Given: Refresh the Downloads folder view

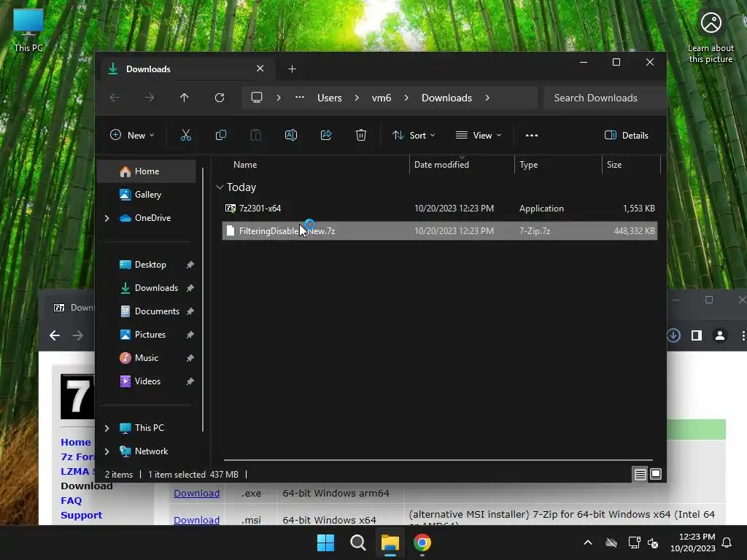Looking at the screenshot, I should point(219,98).
